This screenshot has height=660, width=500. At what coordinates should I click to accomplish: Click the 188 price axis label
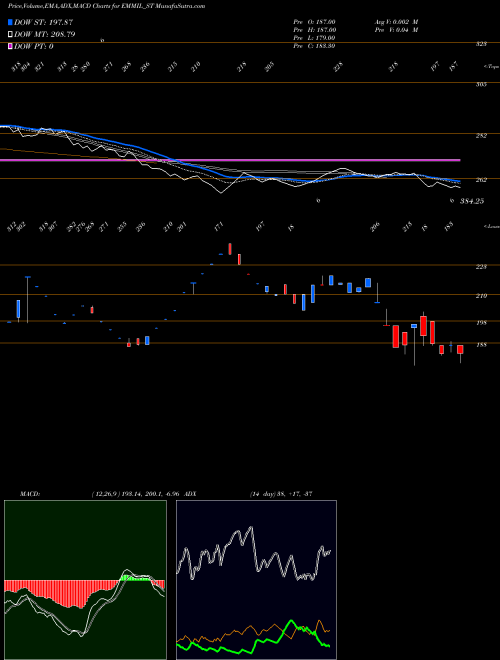tap(481, 345)
